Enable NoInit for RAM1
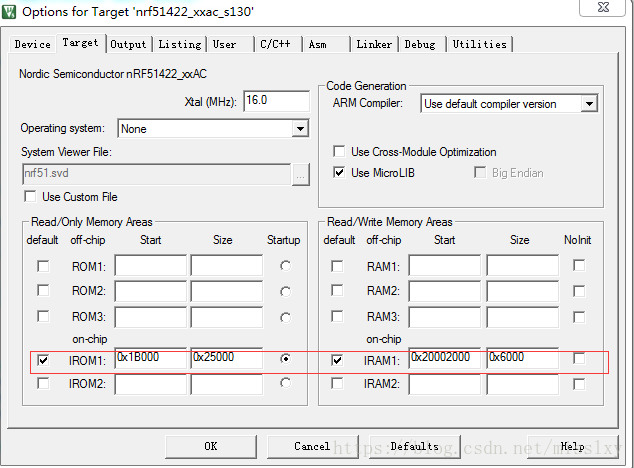Viewport: 634px width, 468px height. (579, 265)
